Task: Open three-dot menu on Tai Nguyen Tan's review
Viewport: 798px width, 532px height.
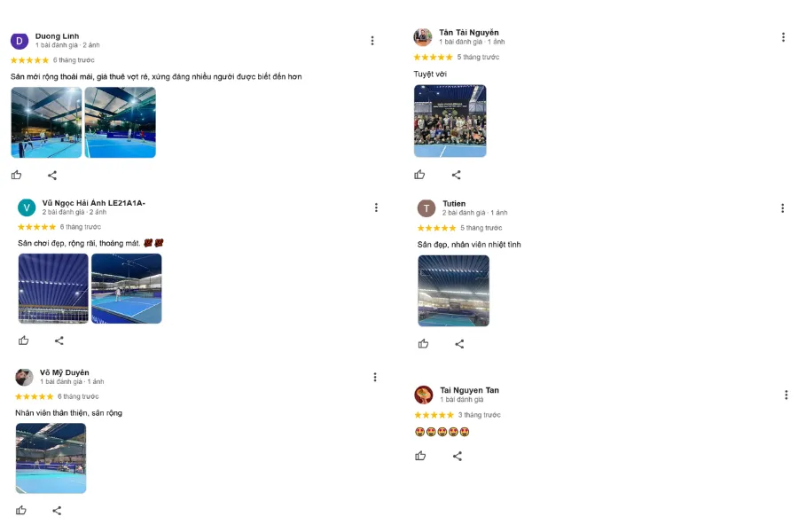Action: tap(786, 395)
